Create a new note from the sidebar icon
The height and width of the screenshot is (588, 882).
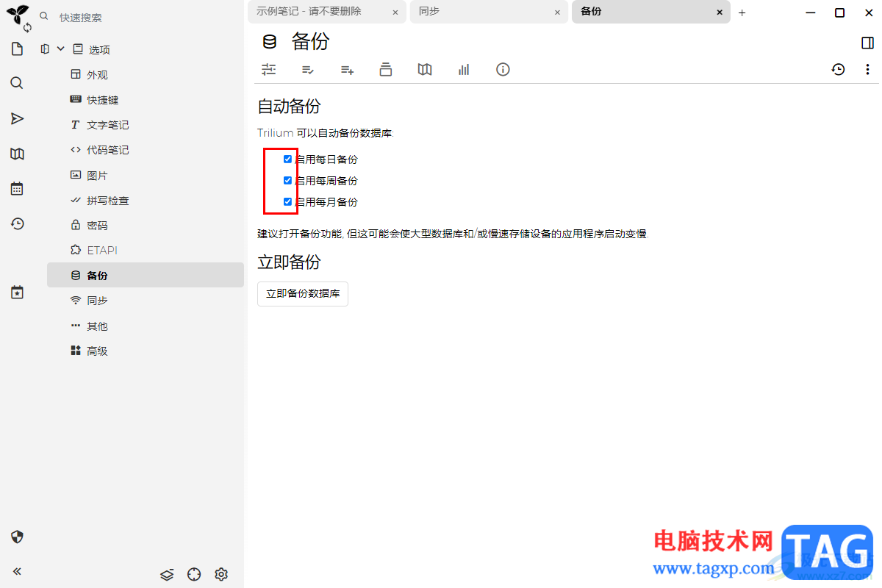[x=17, y=49]
